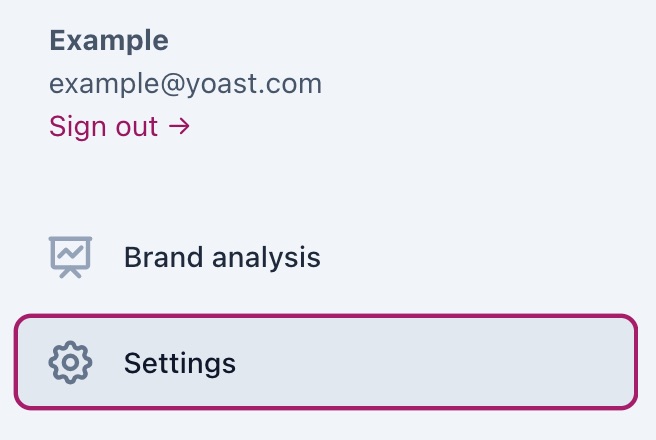Click the Example account name
The height and width of the screenshot is (440, 656).
tap(109, 41)
